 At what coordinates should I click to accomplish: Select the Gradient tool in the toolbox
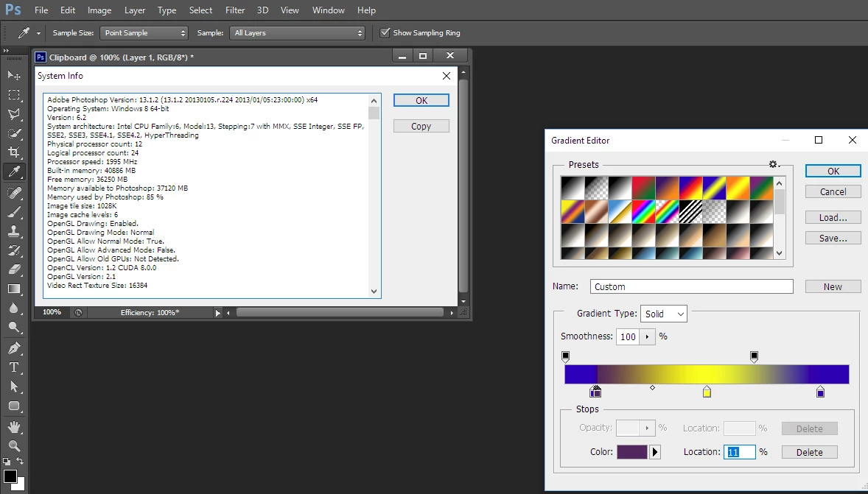point(14,289)
